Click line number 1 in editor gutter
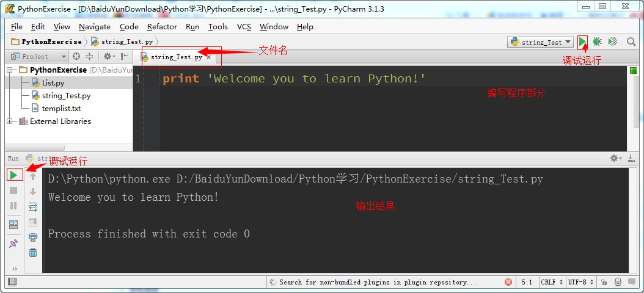Image resolution: width=644 pixels, height=293 pixels. (137, 78)
